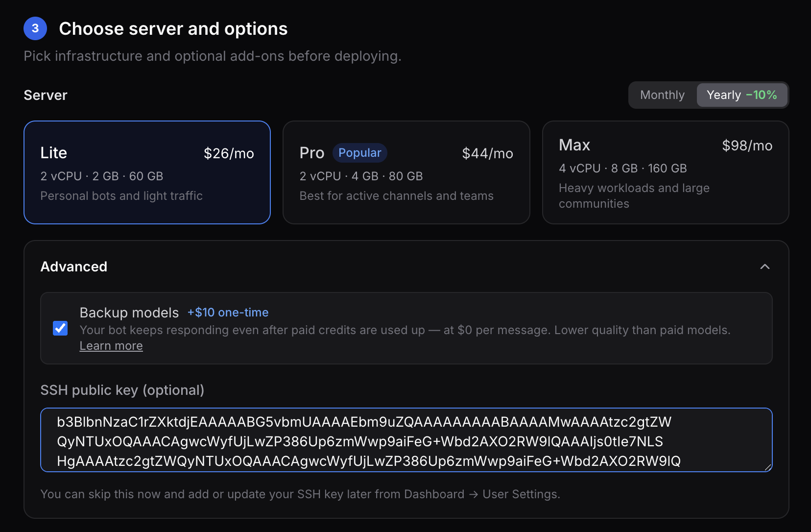Click the checkmark inside the Backup models checkbox
The height and width of the screenshot is (532, 811).
pyautogui.click(x=60, y=328)
